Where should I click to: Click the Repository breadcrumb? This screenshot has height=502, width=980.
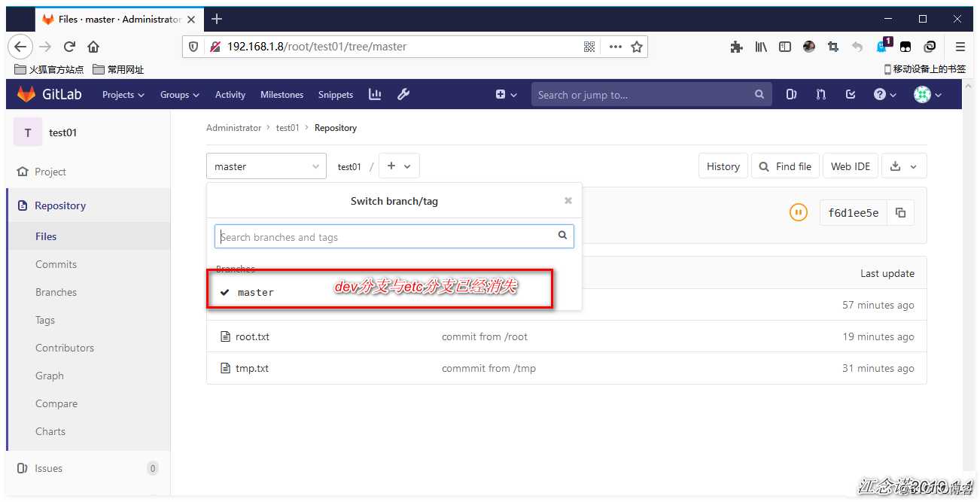pyautogui.click(x=336, y=128)
